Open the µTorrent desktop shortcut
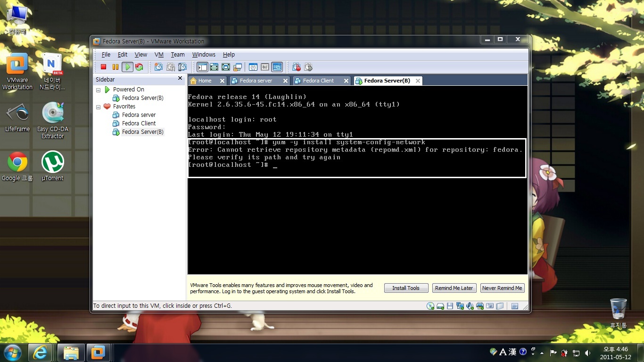Viewport: 644px width, 362px height. coord(52,166)
